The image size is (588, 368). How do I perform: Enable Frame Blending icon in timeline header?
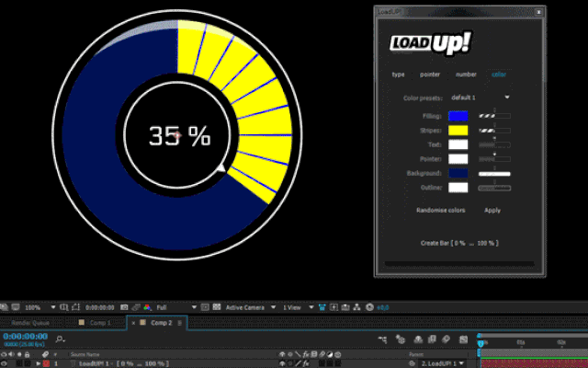432,339
